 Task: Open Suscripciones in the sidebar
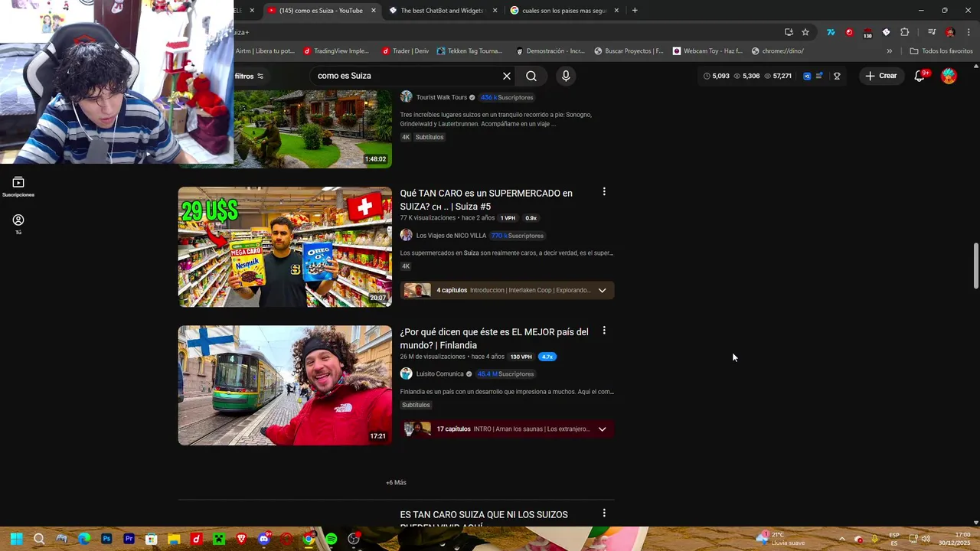tap(18, 187)
